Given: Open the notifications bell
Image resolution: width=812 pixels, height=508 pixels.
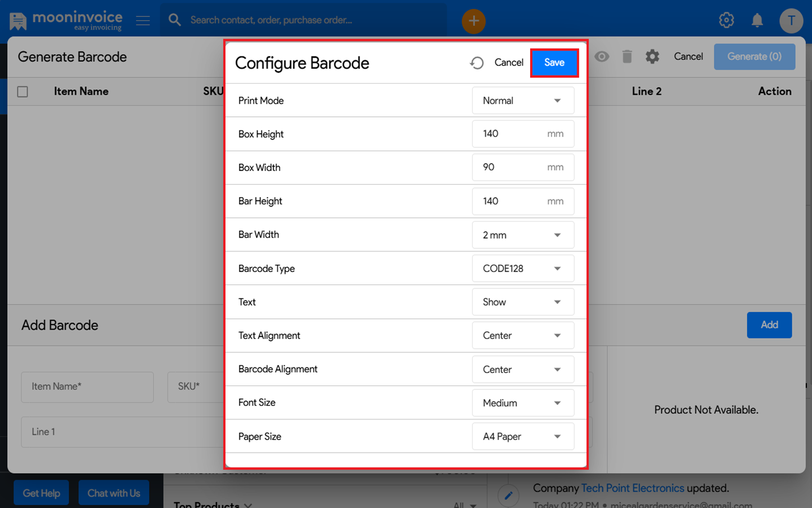Looking at the screenshot, I should point(757,21).
